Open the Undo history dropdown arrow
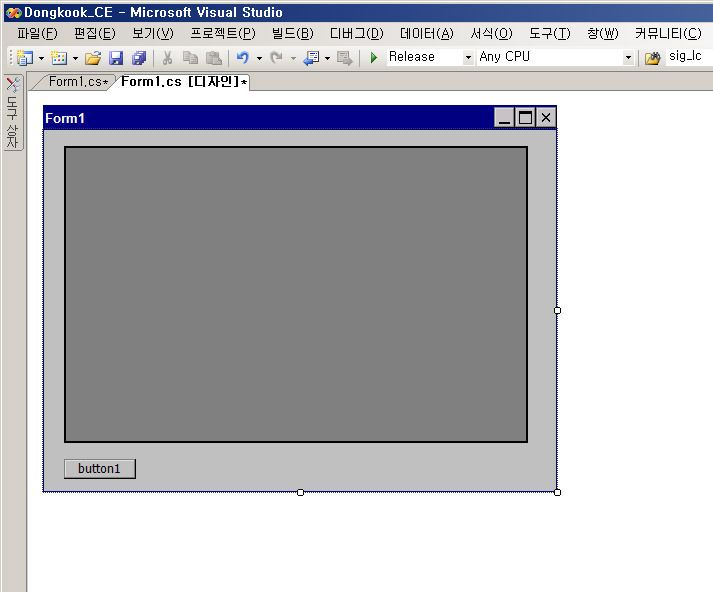The height and width of the screenshot is (592, 713). click(x=259, y=58)
